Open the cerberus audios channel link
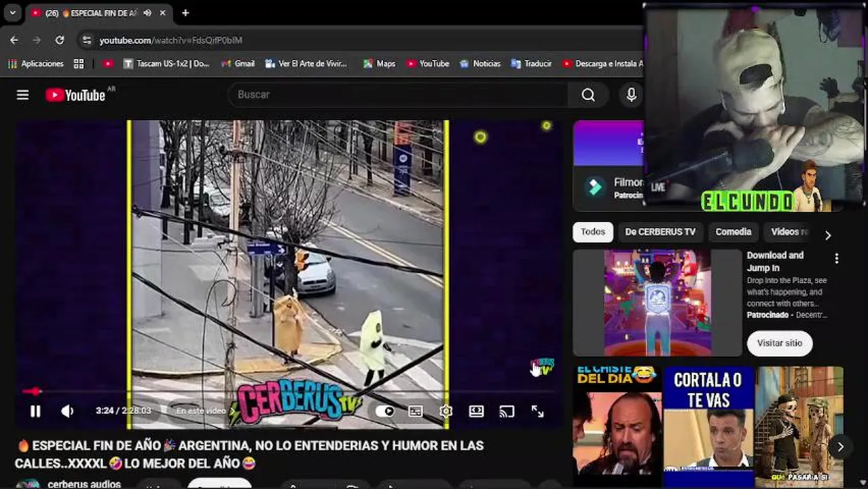868x489 pixels. tap(84, 484)
